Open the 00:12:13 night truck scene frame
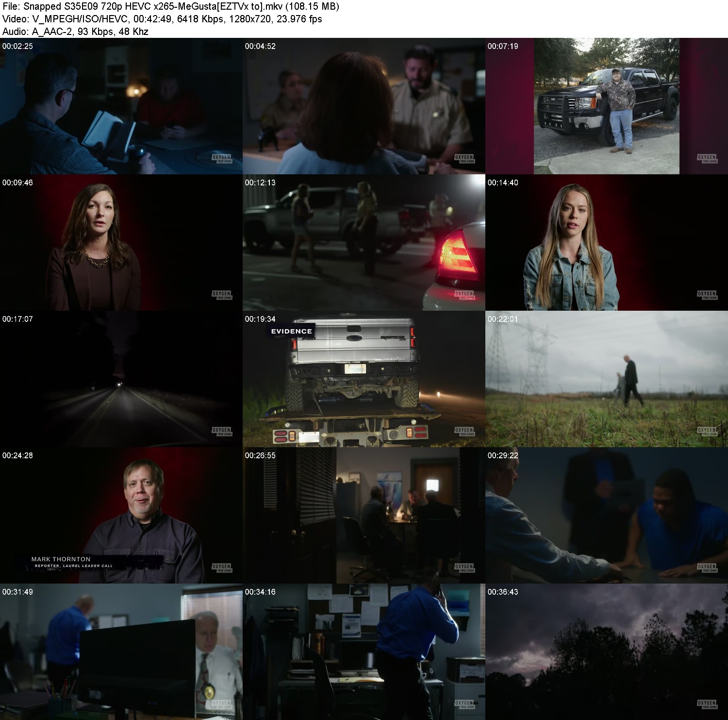 364,243
